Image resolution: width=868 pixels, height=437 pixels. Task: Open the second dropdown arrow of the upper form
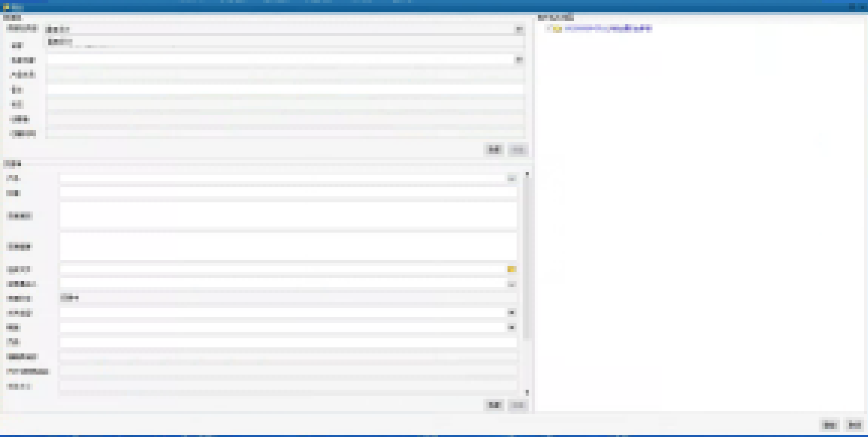[519, 59]
